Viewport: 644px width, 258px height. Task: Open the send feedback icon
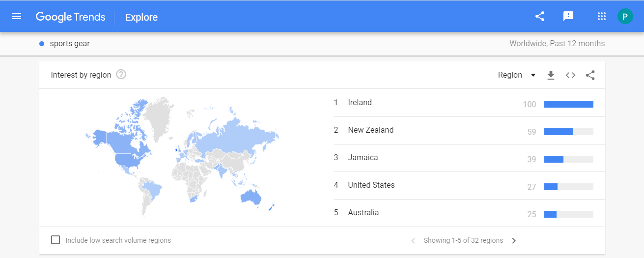568,17
